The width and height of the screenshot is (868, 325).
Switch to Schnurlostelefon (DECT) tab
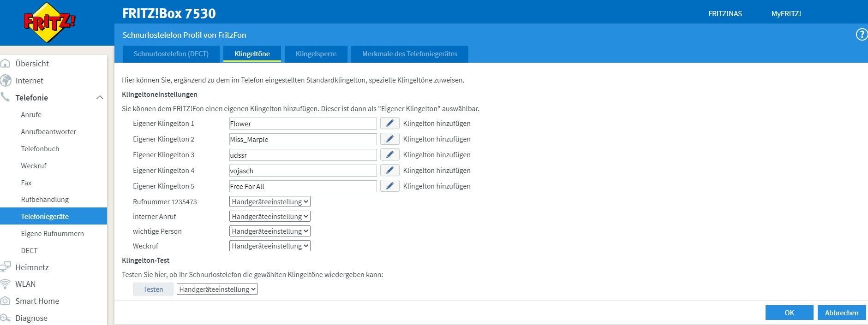click(x=171, y=54)
